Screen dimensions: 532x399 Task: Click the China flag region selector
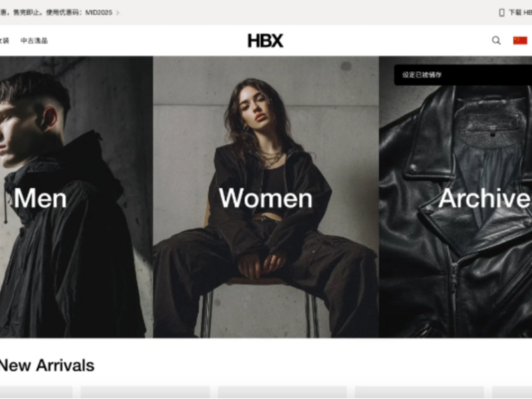520,41
